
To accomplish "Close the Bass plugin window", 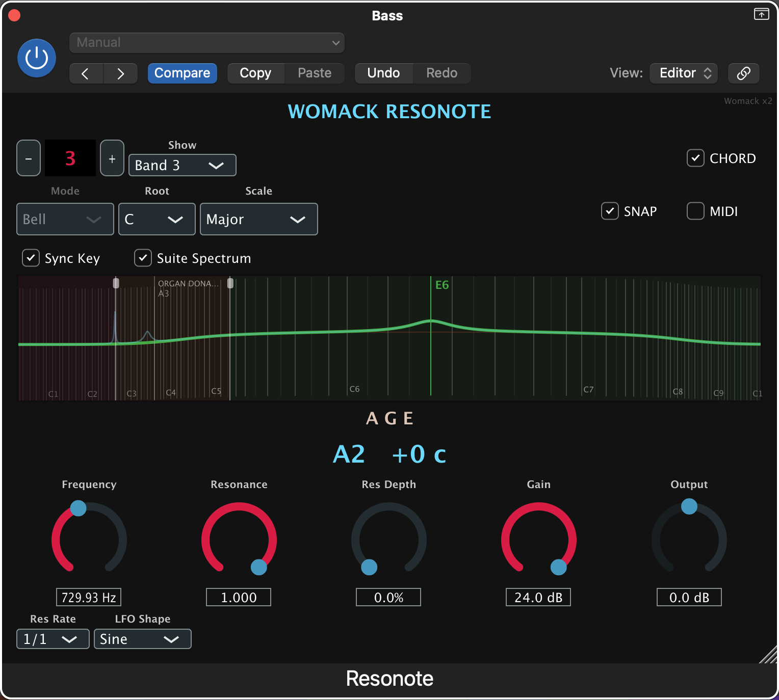I will [14, 15].
